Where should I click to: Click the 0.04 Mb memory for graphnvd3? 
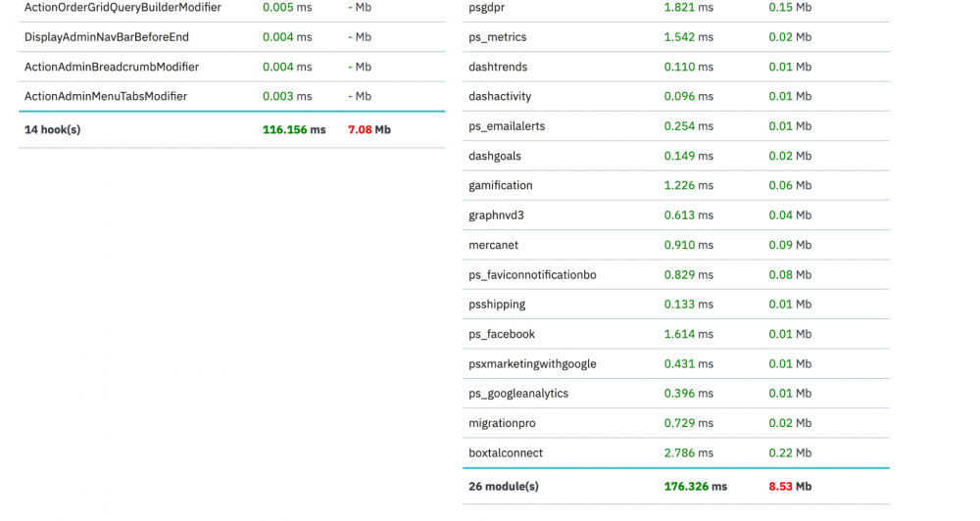[x=790, y=214]
